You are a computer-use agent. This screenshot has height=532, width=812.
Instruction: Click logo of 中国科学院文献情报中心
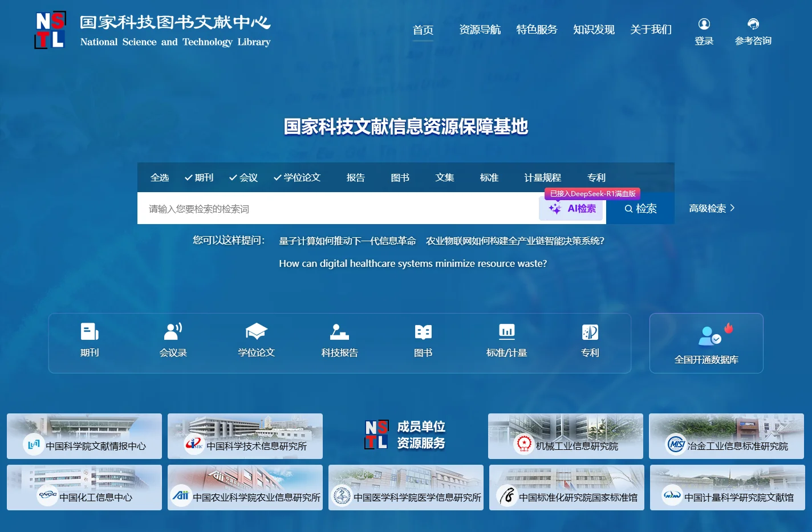pyautogui.click(x=34, y=444)
